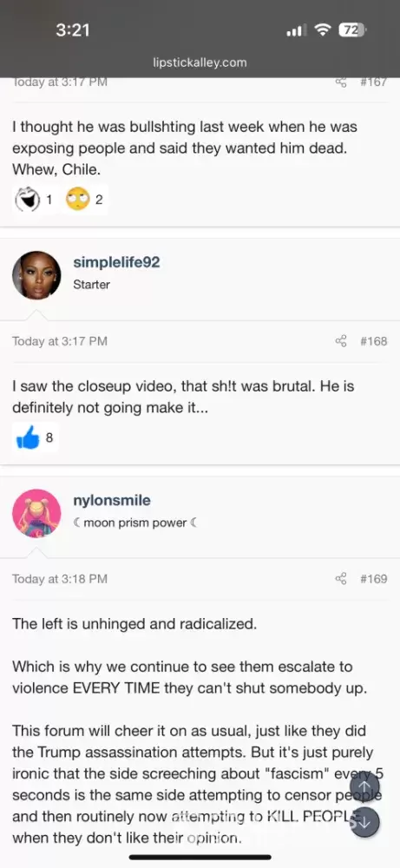This screenshot has width=400, height=868.
Task: Open simplelife92's profile name link
Action: point(116,262)
